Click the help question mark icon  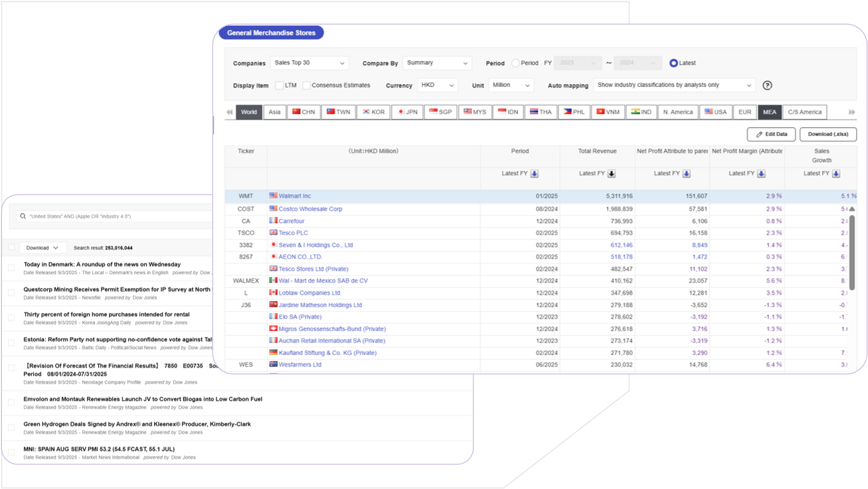click(x=767, y=86)
